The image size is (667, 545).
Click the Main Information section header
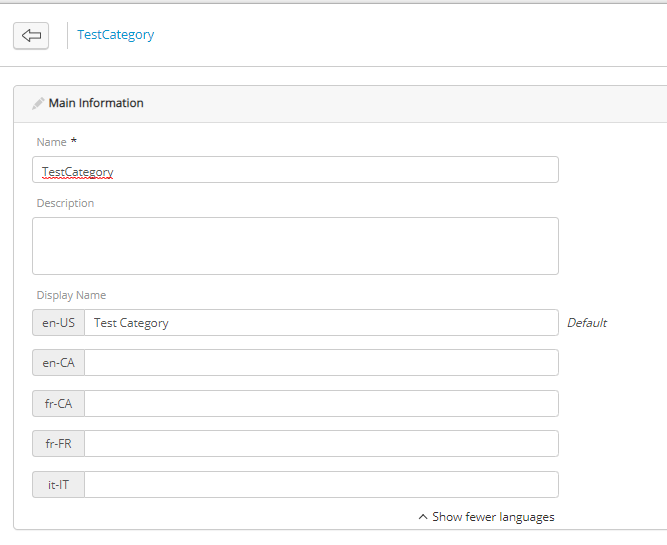pos(96,103)
